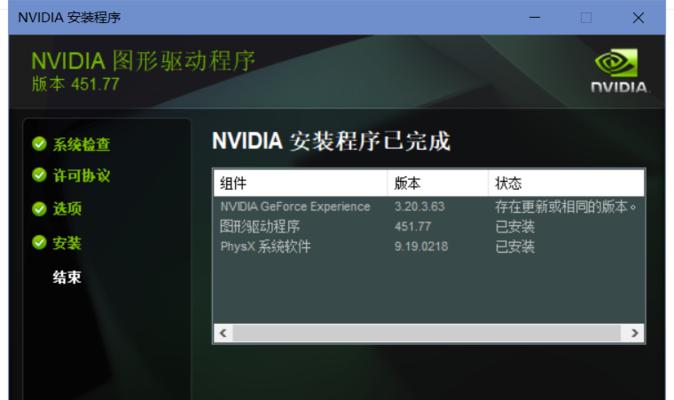Click the NVIDIA 安装程序已完成 heading
Image resolution: width=674 pixels, height=400 pixels.
click(x=331, y=141)
